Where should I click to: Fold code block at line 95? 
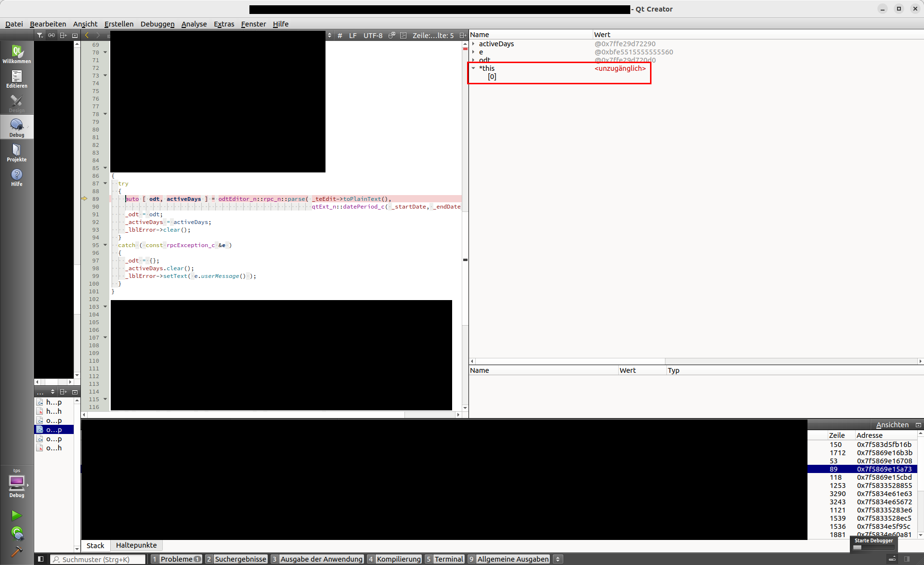[x=105, y=245]
